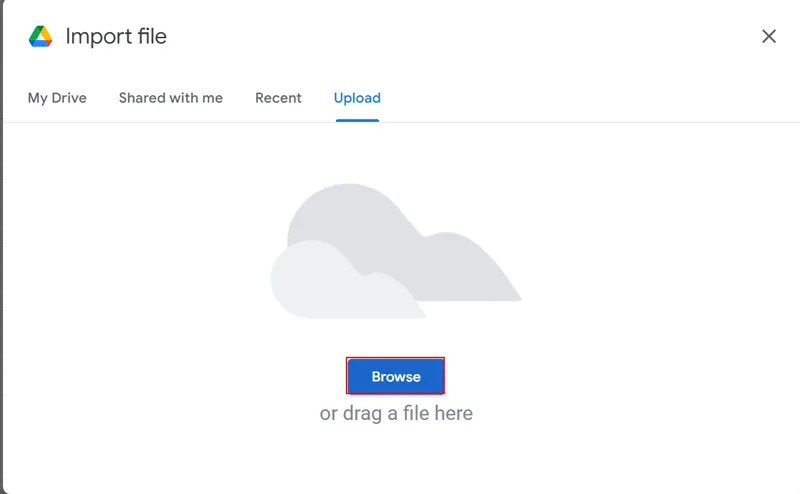This screenshot has height=494, width=800.
Task: Click the word 'Browse' on the button
Action: point(396,377)
